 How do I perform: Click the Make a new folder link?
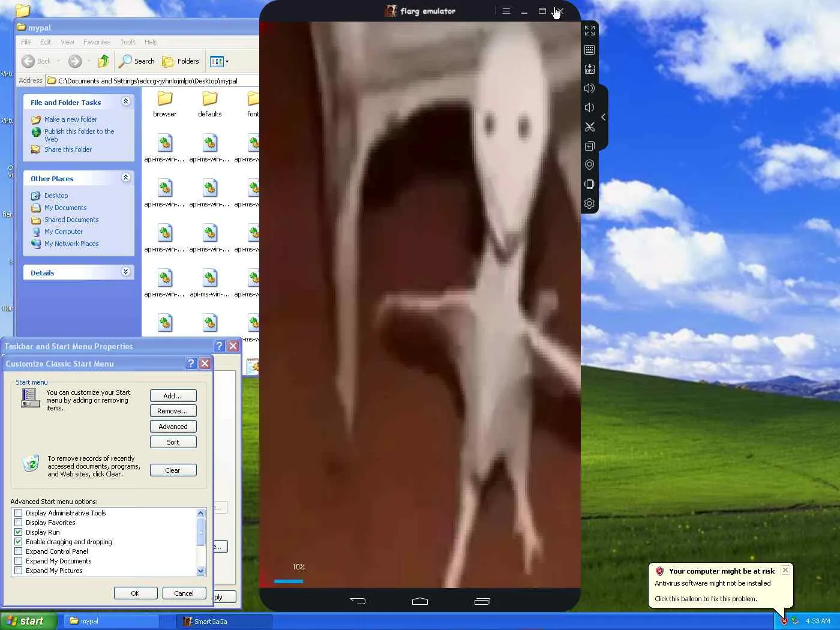click(x=70, y=119)
